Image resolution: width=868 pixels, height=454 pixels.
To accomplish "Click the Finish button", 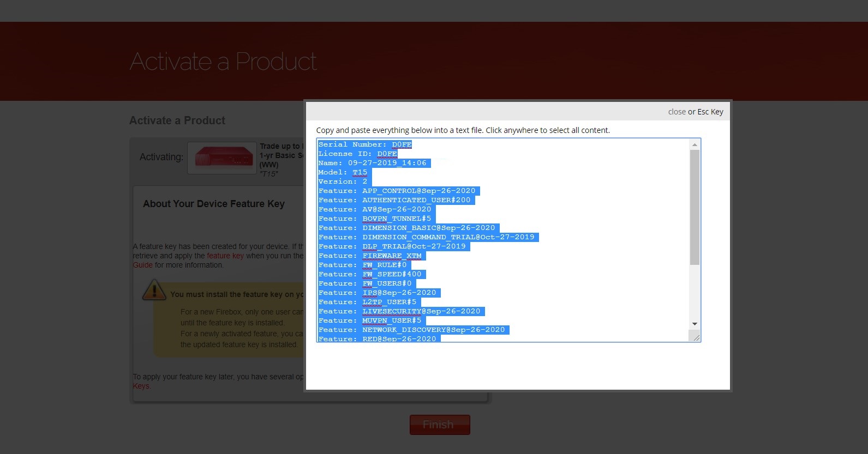I will 440,425.
